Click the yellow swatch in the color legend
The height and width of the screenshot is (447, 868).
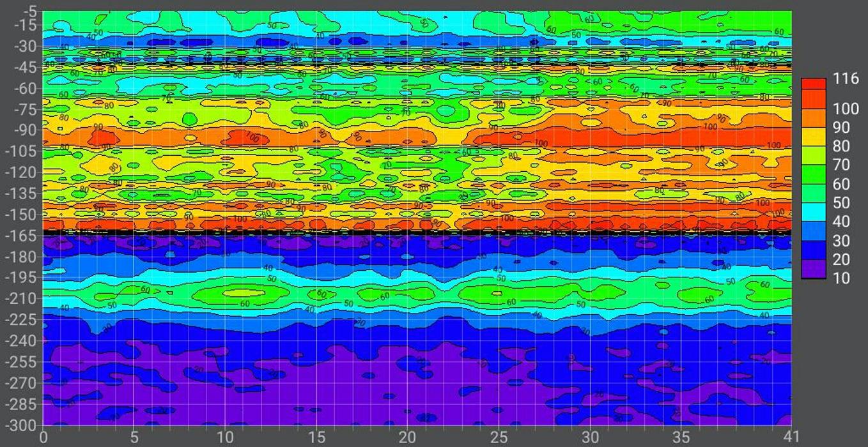tap(814, 137)
